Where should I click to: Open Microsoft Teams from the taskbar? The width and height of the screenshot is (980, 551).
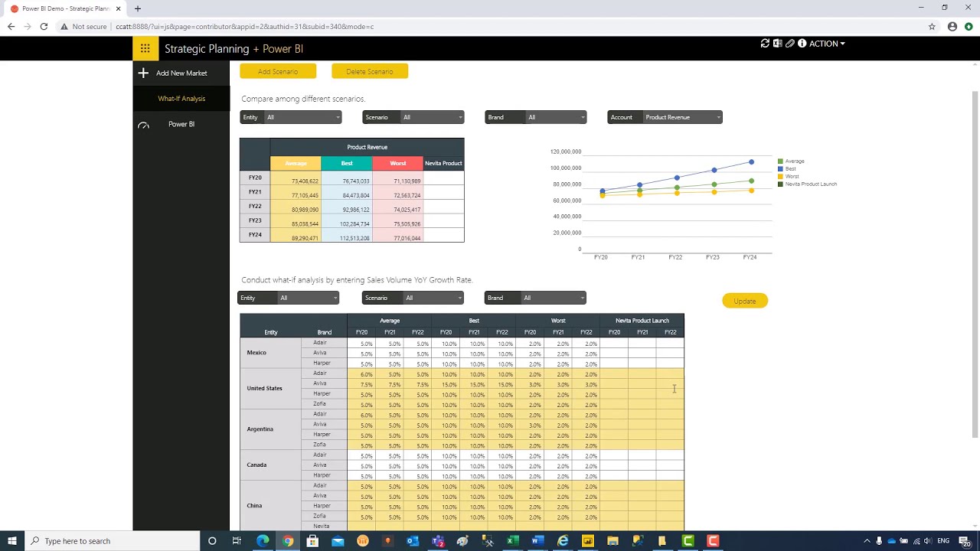438,541
